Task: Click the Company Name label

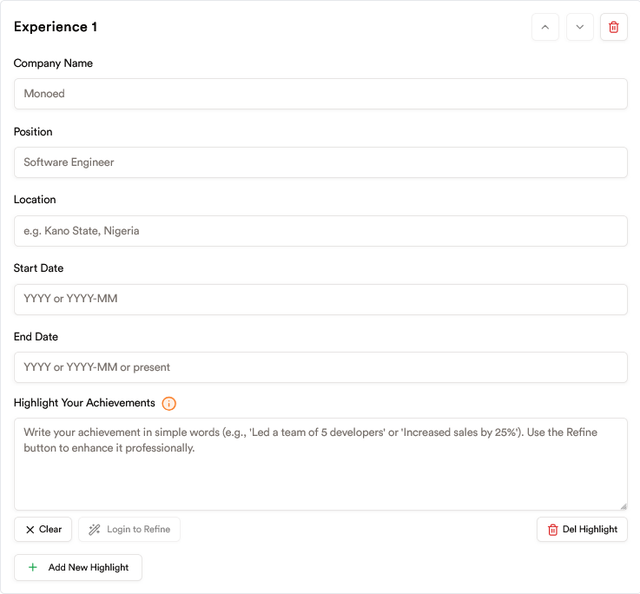Action: [x=53, y=63]
